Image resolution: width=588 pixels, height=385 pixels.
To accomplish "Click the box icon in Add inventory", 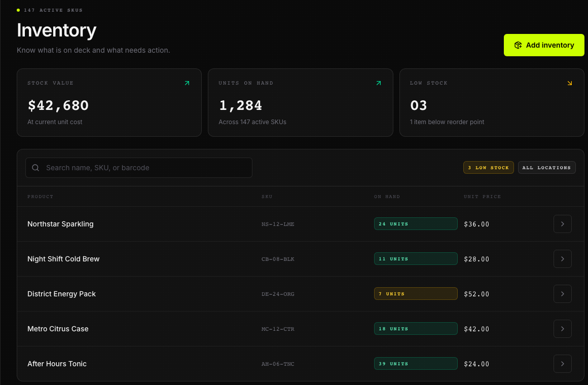I will (x=518, y=45).
